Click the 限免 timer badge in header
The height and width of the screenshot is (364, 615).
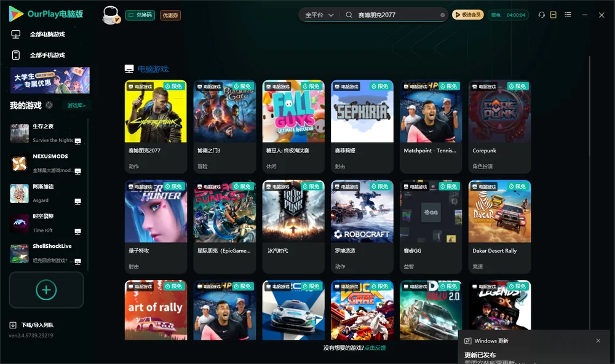point(508,15)
